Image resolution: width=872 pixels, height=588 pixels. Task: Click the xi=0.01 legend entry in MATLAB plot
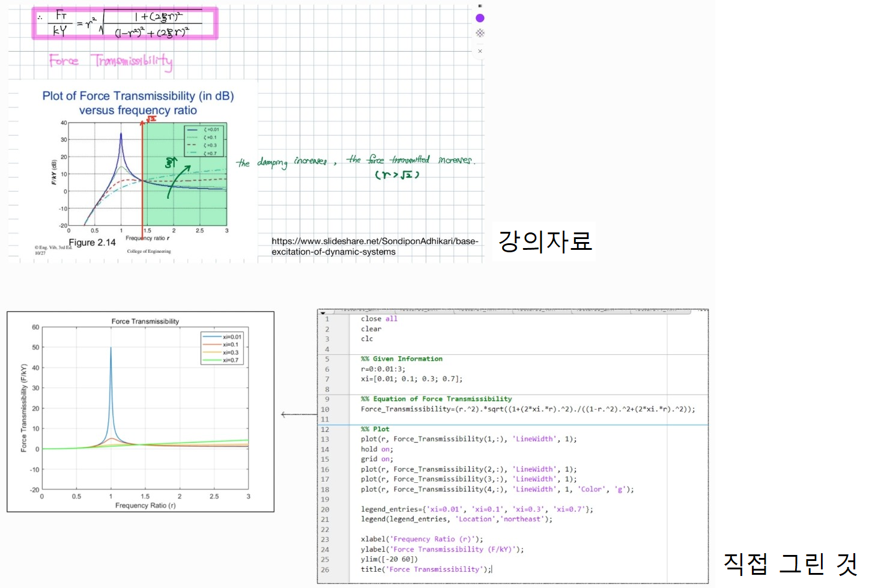tap(222, 337)
